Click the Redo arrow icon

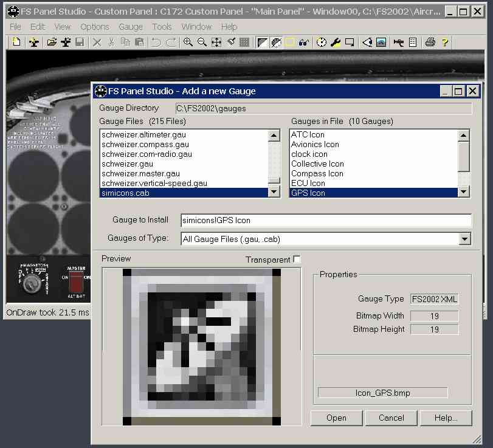[x=170, y=42]
